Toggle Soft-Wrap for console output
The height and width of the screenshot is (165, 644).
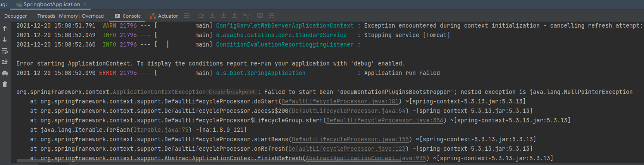[5, 51]
